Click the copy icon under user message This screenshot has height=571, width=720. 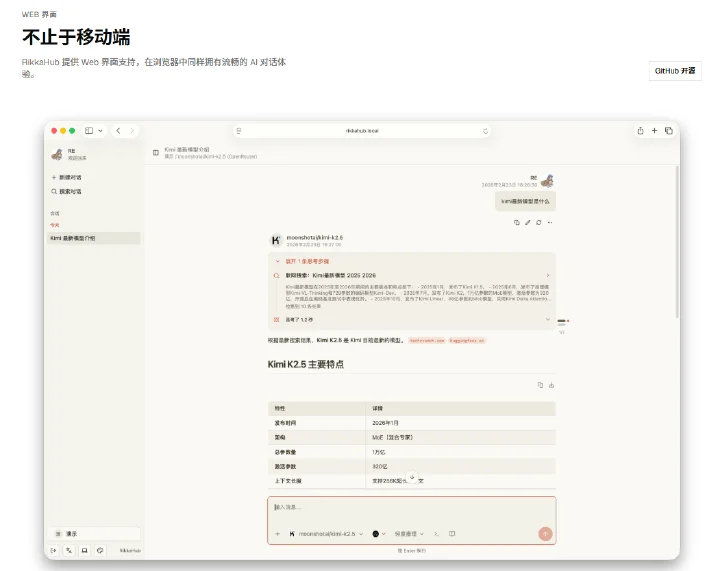[x=517, y=223]
